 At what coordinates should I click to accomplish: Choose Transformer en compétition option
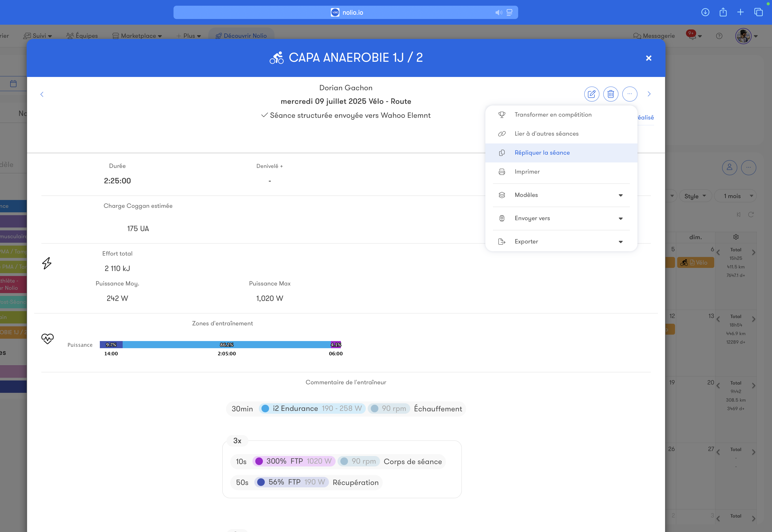point(553,115)
